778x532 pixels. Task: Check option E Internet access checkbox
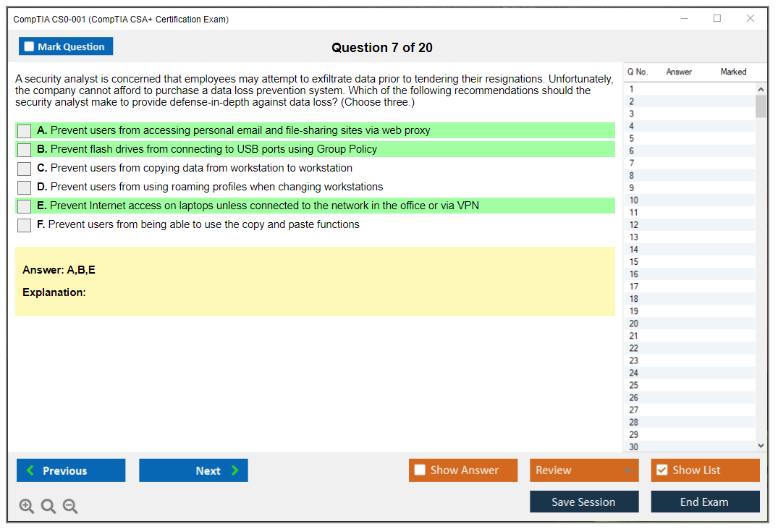tap(25, 206)
